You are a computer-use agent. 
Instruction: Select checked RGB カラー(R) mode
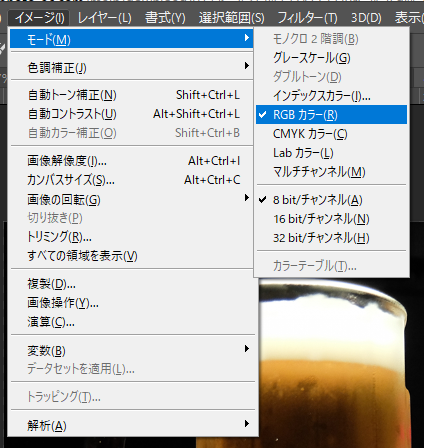tap(331, 115)
